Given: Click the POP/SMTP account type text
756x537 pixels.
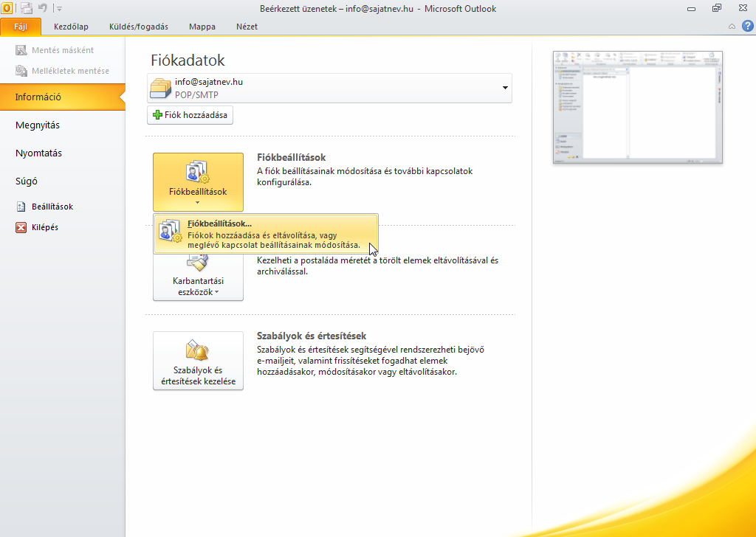Looking at the screenshot, I should pyautogui.click(x=196, y=95).
